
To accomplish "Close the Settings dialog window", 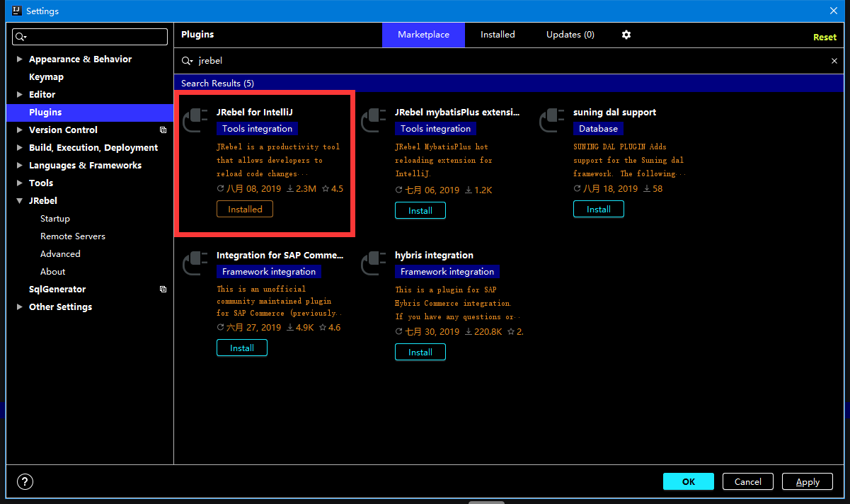I will [x=833, y=11].
